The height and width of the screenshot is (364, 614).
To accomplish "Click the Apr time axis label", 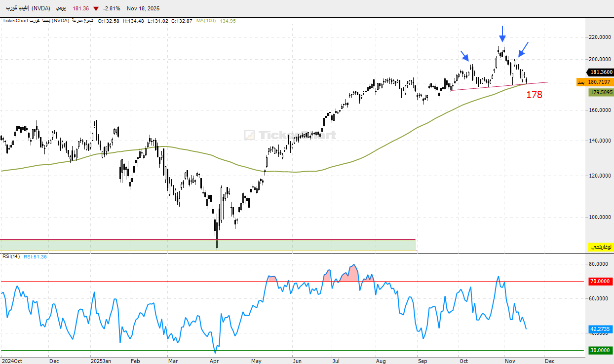I will click(214, 361).
